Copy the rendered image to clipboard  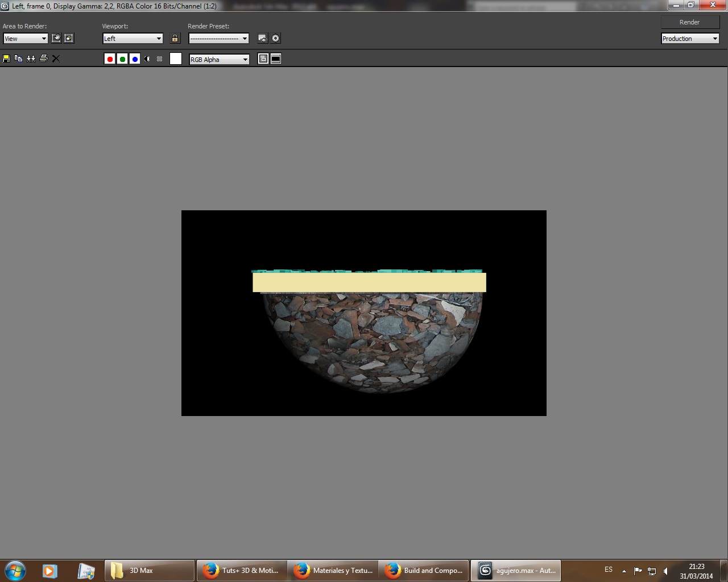pos(19,59)
